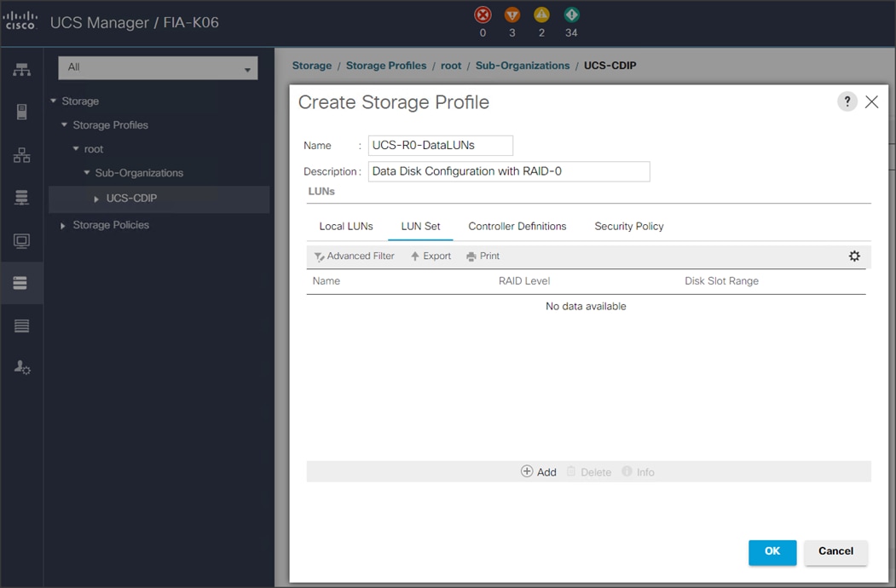The image size is (896, 588).
Task: Select the Admin icon at sidebar bottom
Action: pyautogui.click(x=21, y=368)
